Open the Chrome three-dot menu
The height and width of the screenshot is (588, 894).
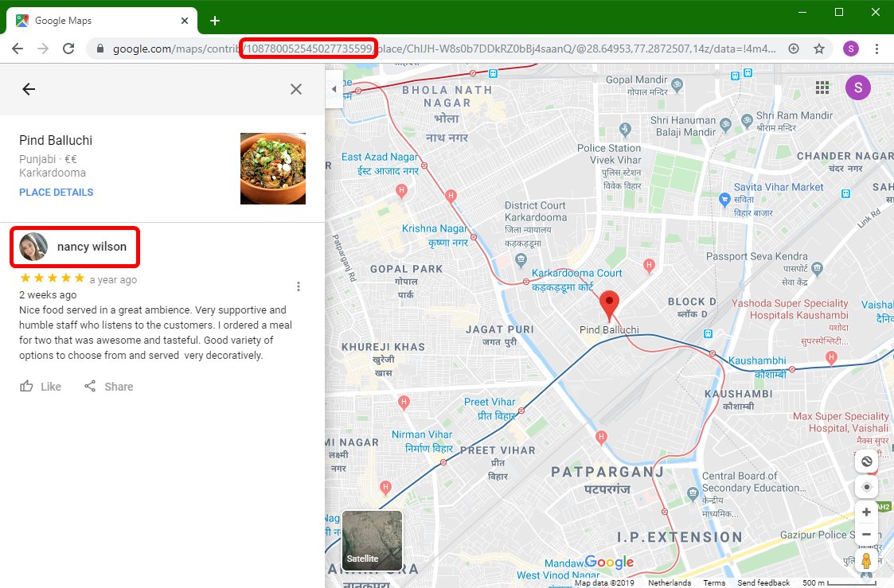point(877,49)
